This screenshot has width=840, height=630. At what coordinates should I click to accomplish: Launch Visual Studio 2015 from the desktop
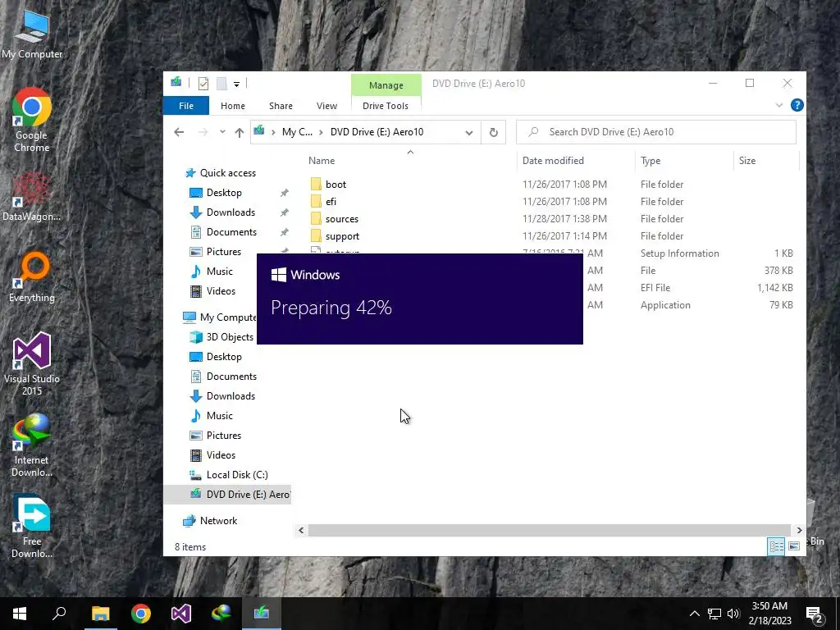tap(32, 363)
